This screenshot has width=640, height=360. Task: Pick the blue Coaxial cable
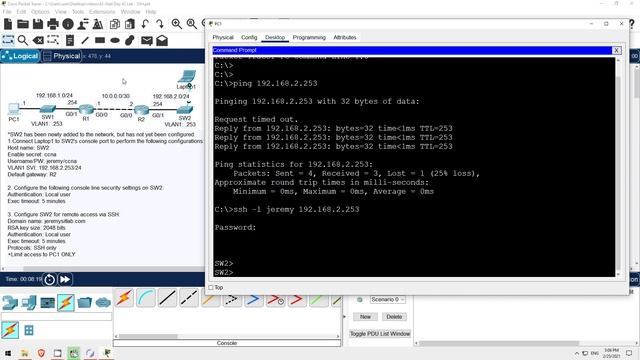click(253, 300)
